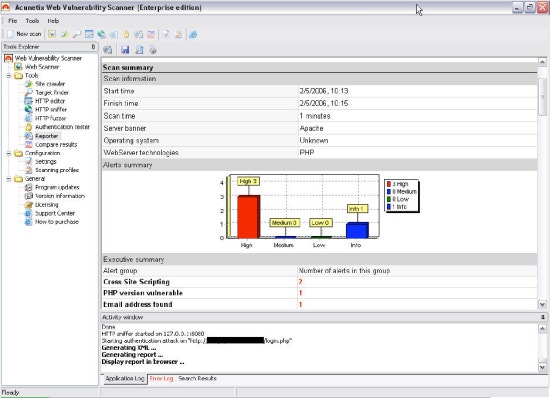550x398 pixels.
Task: Launch Site crawler via toolbar icon
Action: tap(65, 34)
